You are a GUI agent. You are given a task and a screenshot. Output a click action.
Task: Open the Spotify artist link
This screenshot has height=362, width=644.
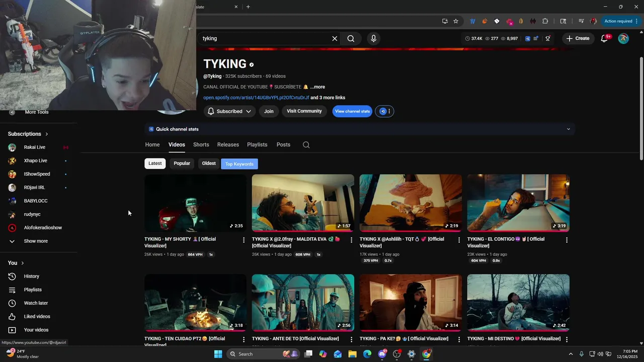[256, 98]
